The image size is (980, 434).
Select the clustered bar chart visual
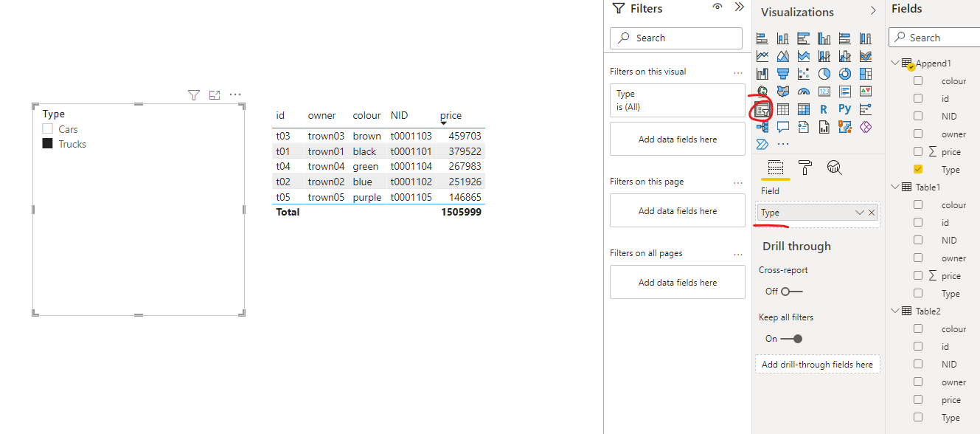pyautogui.click(x=803, y=38)
